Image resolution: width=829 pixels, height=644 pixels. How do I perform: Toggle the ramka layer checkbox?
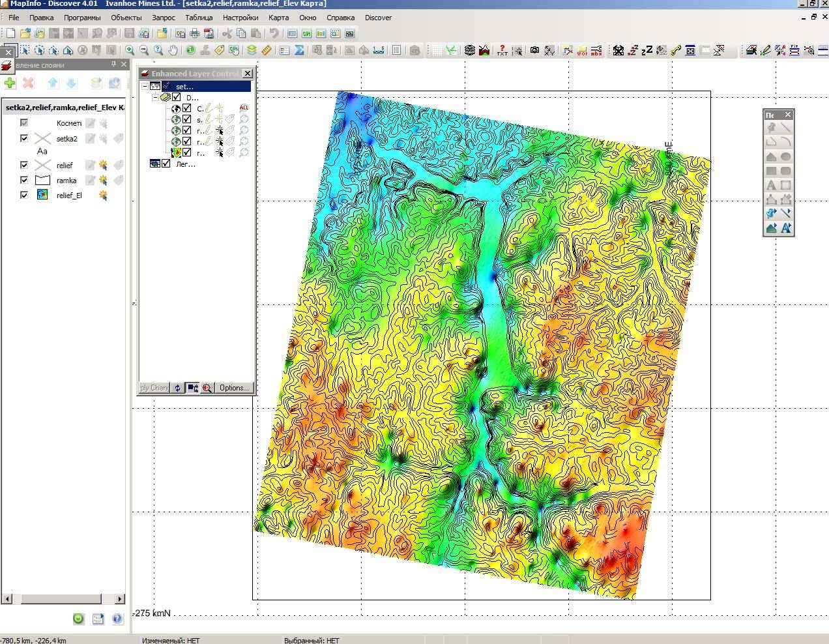click(24, 180)
